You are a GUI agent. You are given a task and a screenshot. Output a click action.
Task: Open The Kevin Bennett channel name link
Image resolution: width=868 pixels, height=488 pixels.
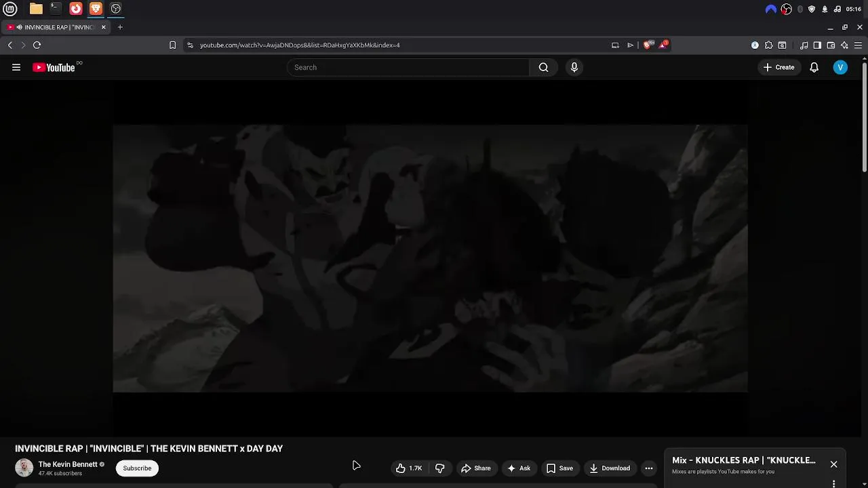(x=68, y=464)
